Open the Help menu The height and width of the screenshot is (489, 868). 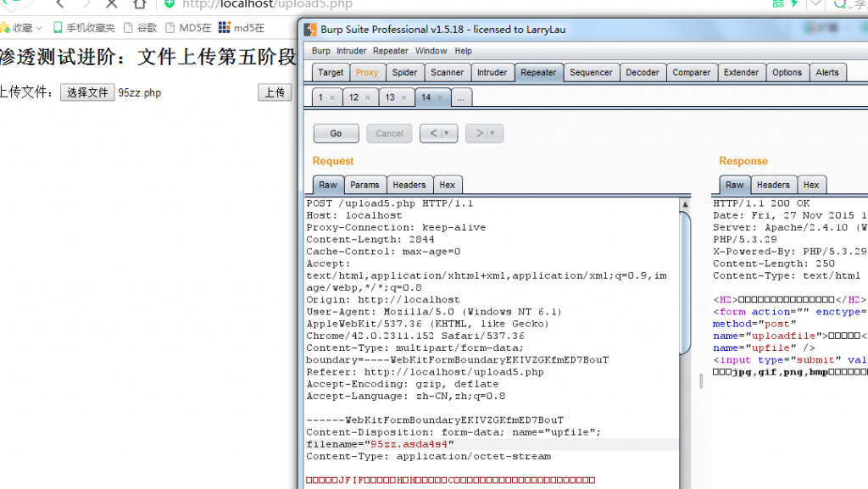[464, 51]
